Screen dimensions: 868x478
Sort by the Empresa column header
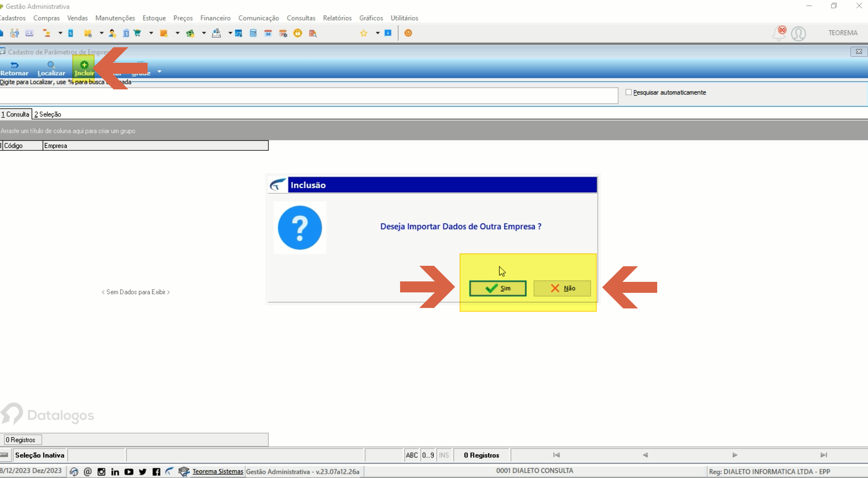pos(155,146)
